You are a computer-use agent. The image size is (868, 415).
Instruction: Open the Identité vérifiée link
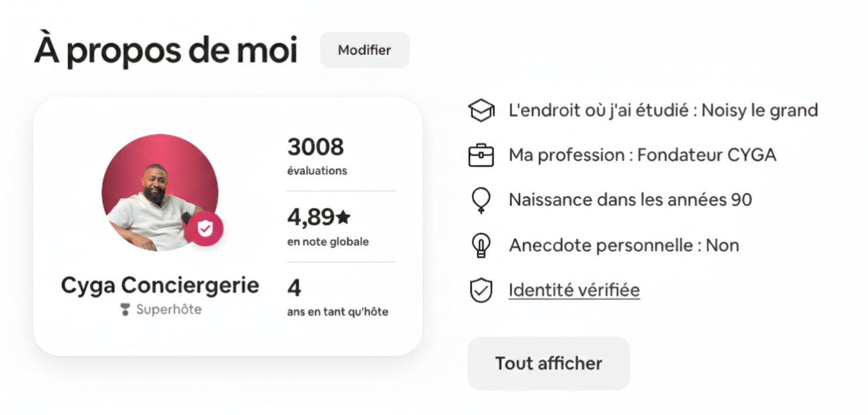[573, 289]
